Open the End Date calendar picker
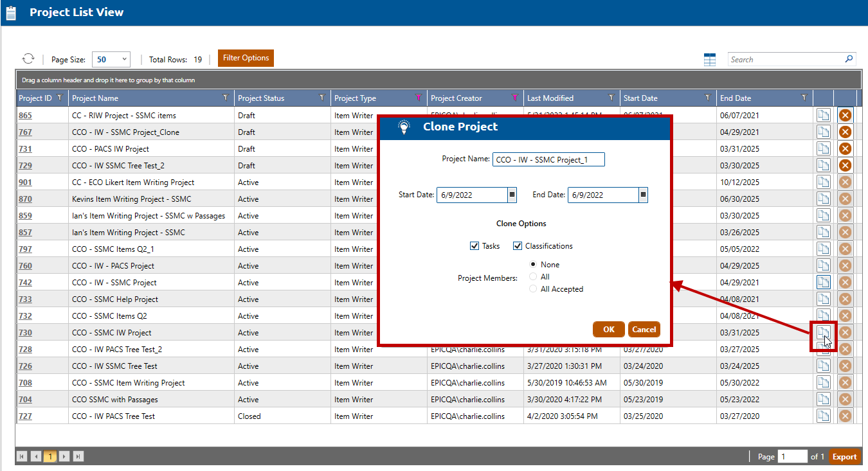Image resolution: width=868 pixels, height=471 pixels. [643, 195]
